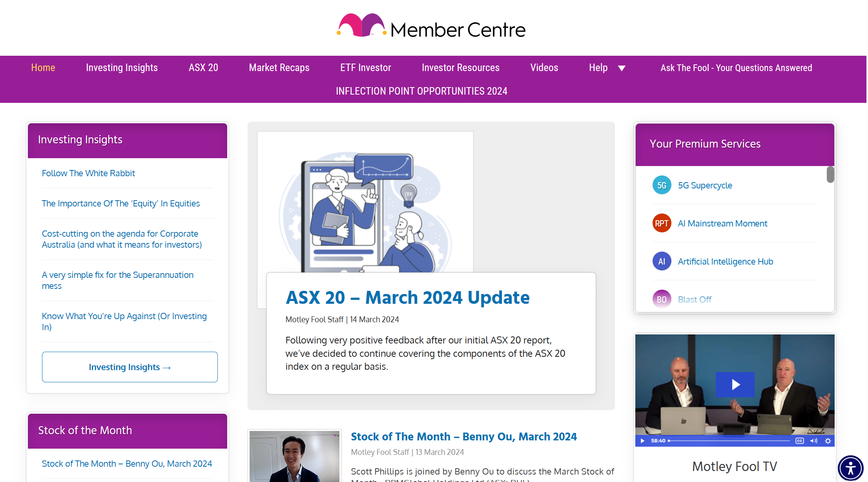Click the AI badge for Artificial Intelligence Hub
This screenshot has height=482, width=868.
[x=662, y=261]
